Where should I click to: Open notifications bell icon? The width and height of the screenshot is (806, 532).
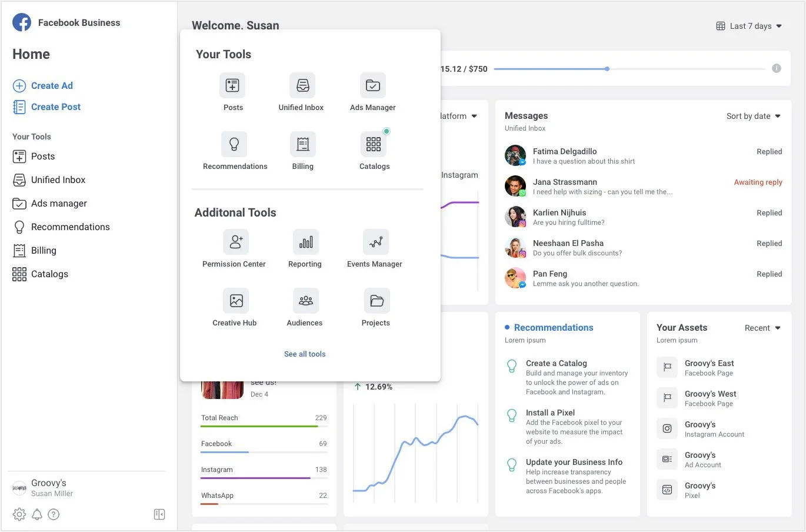tap(37, 514)
